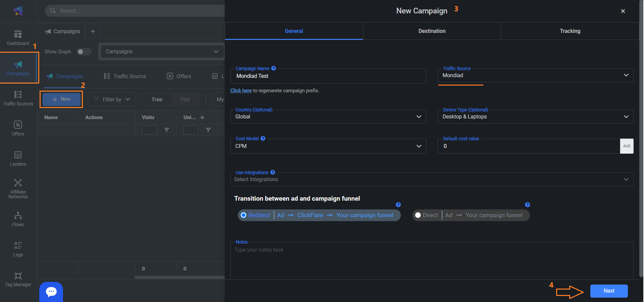The width and height of the screenshot is (644, 302).
Task: Open the live chat bubble
Action: coord(51,292)
